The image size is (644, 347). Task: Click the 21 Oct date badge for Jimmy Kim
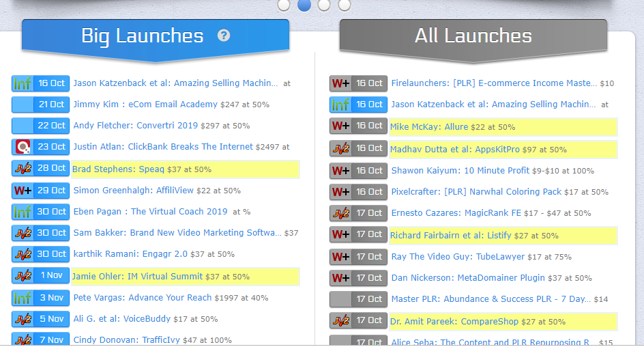click(x=51, y=105)
